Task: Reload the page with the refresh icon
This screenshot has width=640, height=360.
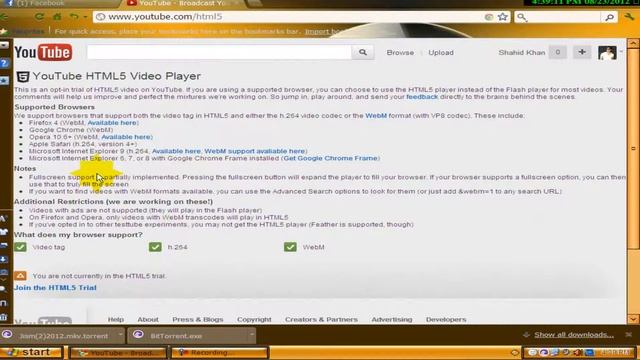Action: point(39,17)
